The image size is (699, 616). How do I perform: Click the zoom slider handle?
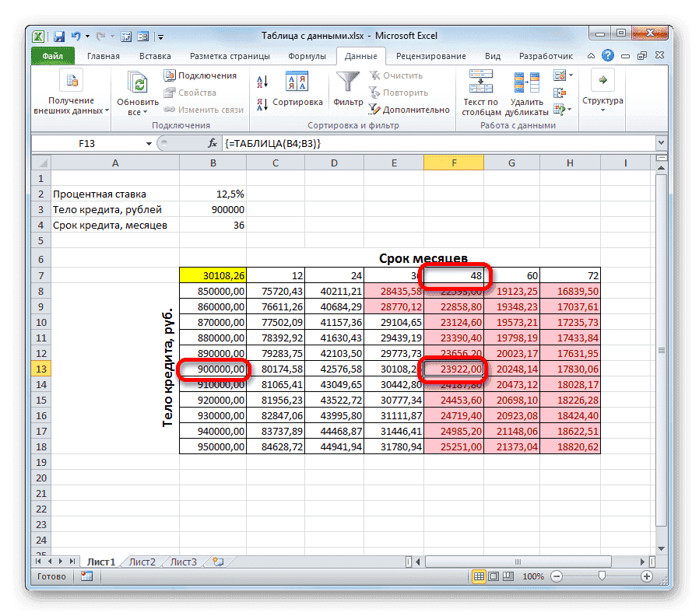603,576
